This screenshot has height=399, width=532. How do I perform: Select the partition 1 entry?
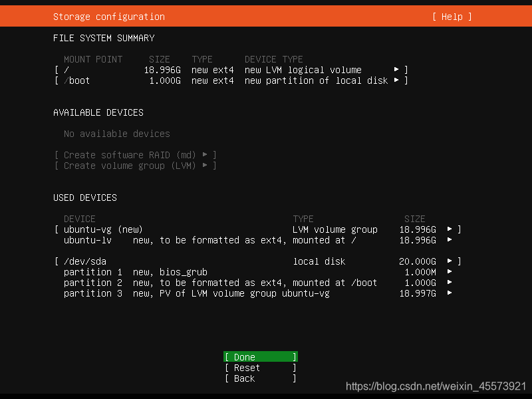tap(93, 272)
